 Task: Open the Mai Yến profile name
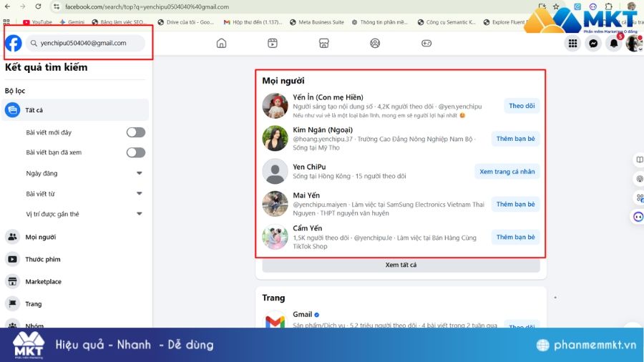[306, 195]
